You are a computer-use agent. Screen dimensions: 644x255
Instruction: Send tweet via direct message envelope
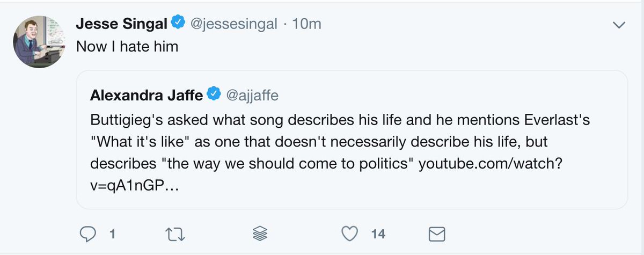point(437,234)
